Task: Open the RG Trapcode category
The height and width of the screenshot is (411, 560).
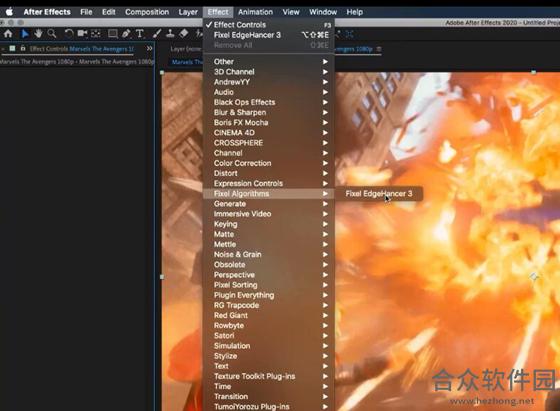Action: click(269, 305)
